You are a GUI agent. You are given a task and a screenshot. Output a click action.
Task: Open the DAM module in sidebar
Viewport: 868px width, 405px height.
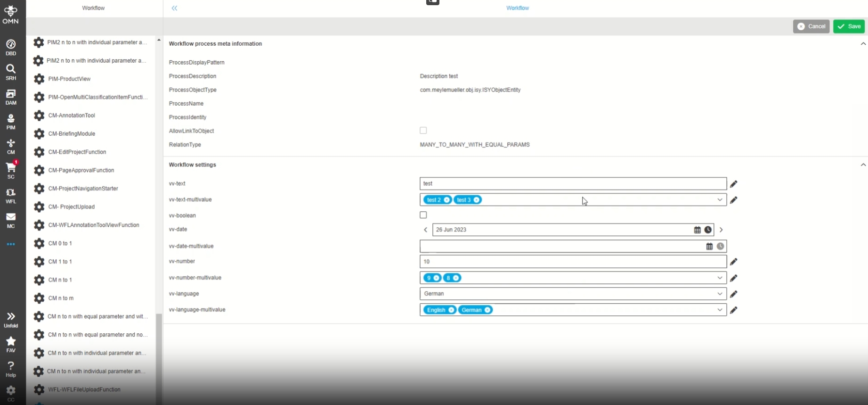pos(11,97)
